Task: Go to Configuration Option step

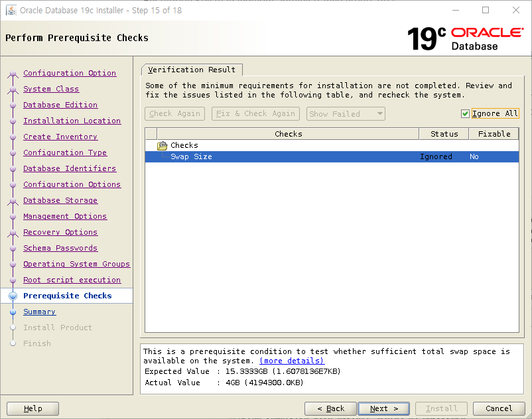Action: 70,73
